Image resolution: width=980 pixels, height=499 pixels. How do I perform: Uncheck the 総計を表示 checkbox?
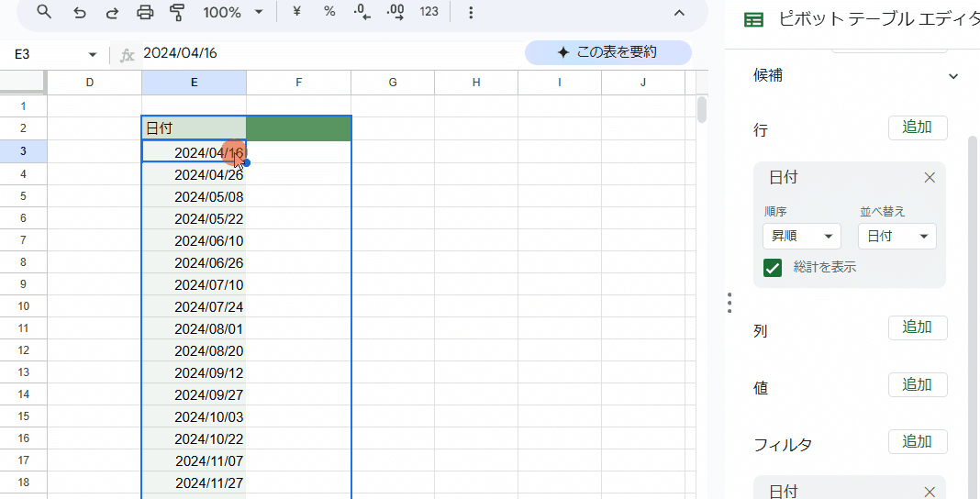coord(773,268)
